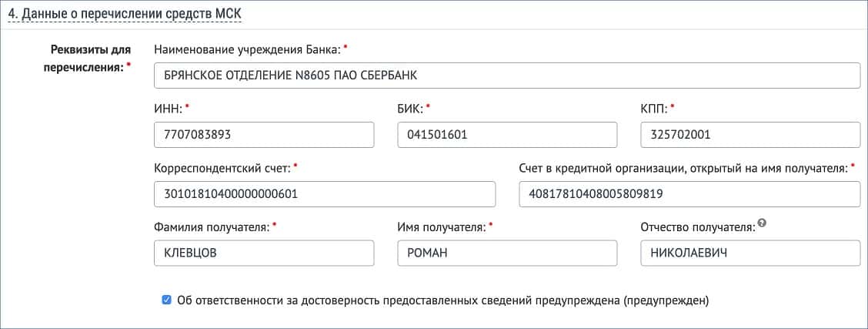Click the first name input containing РОМАН
This screenshot has height=329, width=868.
507,253
